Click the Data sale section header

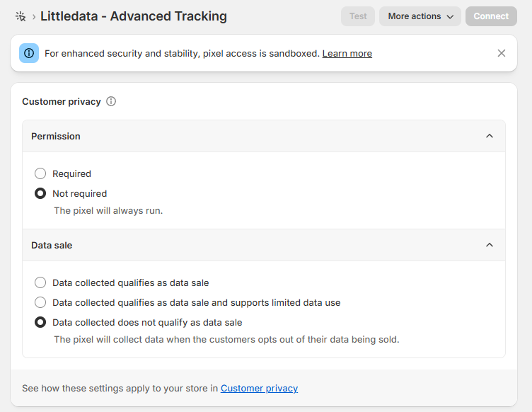(x=264, y=245)
